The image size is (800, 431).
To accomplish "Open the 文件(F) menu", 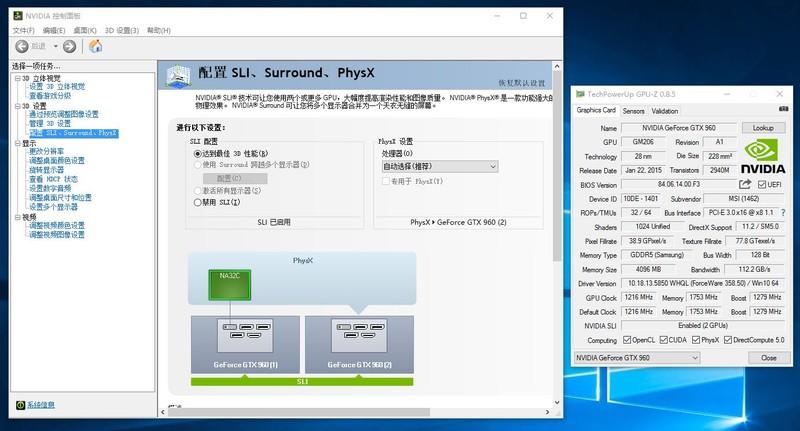I will point(23,31).
